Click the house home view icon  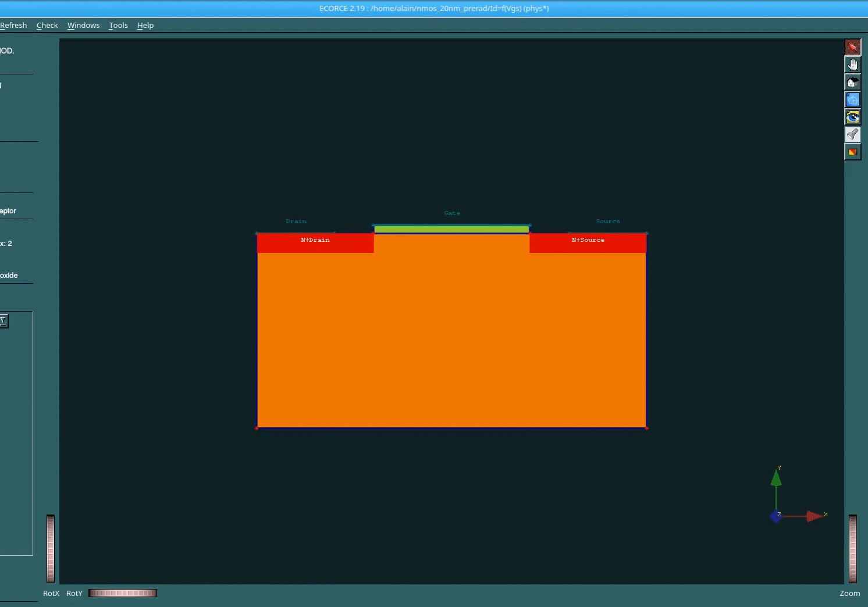pyautogui.click(x=852, y=82)
